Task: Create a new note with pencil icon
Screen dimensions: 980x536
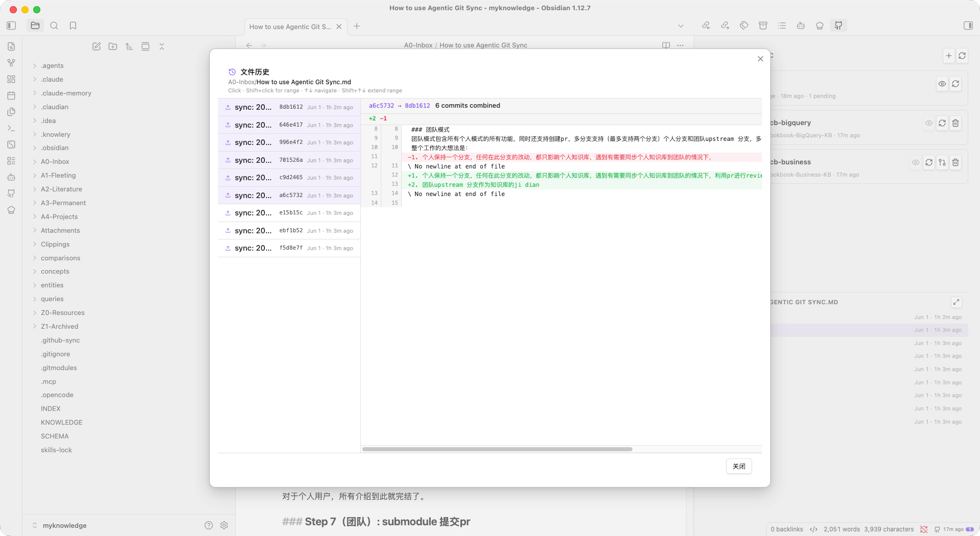Action: (x=96, y=46)
